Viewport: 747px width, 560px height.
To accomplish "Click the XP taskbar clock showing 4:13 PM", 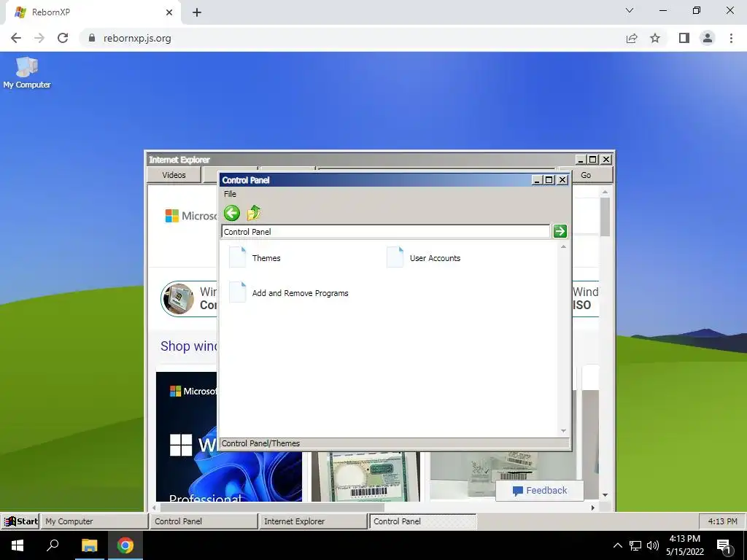I will pyautogui.click(x=722, y=521).
